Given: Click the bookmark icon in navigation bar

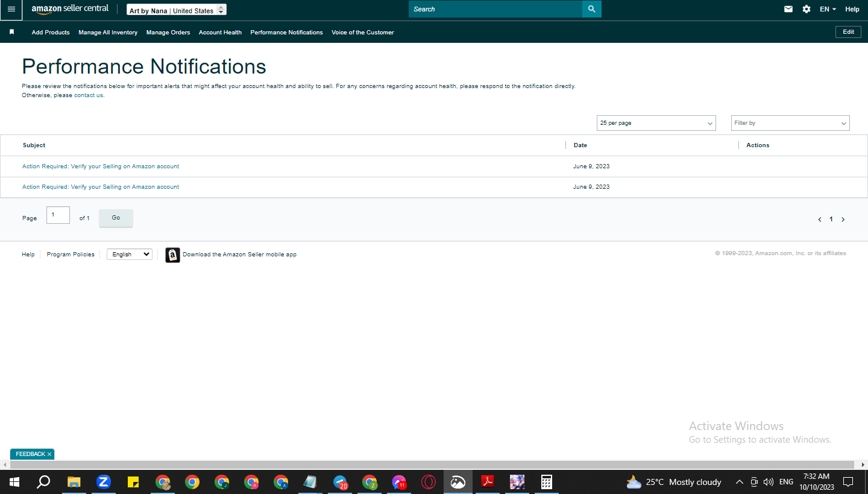Looking at the screenshot, I should [11, 32].
